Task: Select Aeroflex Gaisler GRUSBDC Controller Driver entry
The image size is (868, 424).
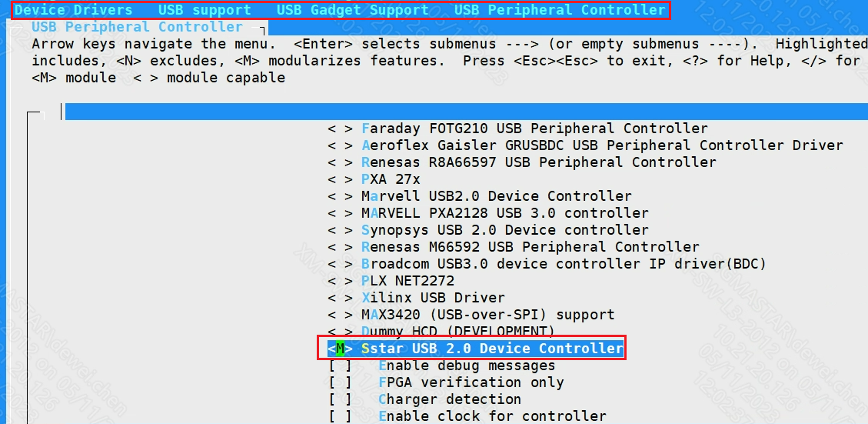Action: 602,145
